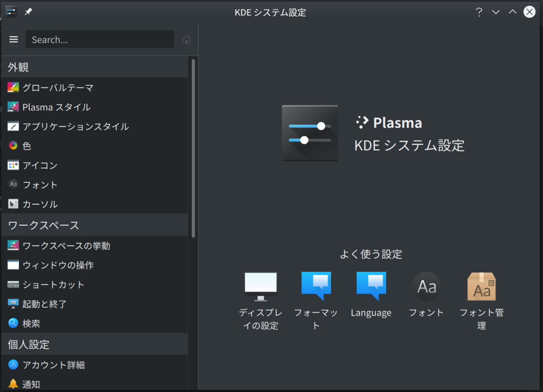Select the 起動と終了 text entry
The height and width of the screenshot is (392, 543).
(45, 304)
